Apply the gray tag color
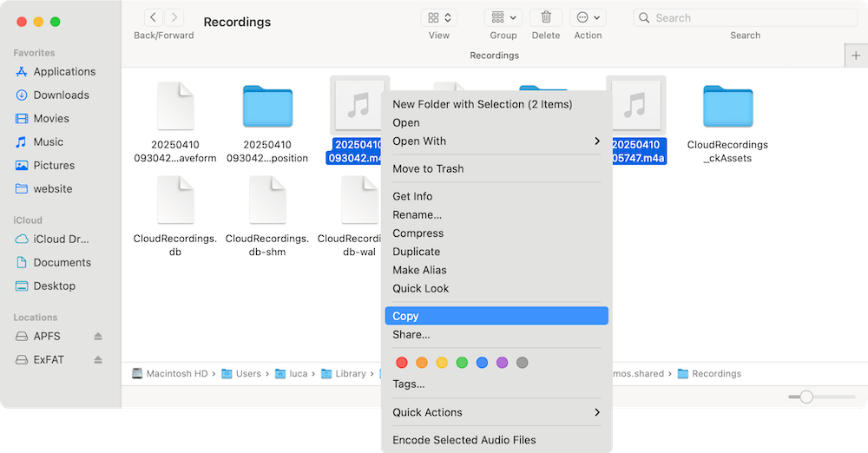The image size is (868, 453). [522, 363]
